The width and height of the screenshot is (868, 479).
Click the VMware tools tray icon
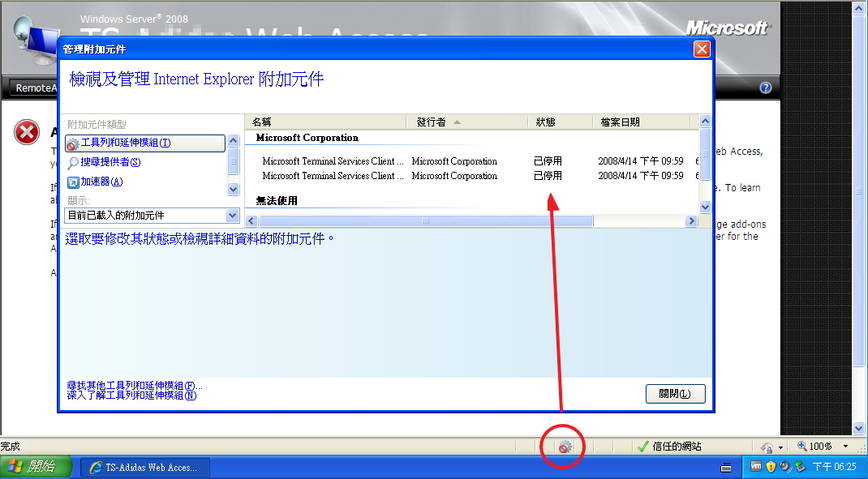[755, 466]
